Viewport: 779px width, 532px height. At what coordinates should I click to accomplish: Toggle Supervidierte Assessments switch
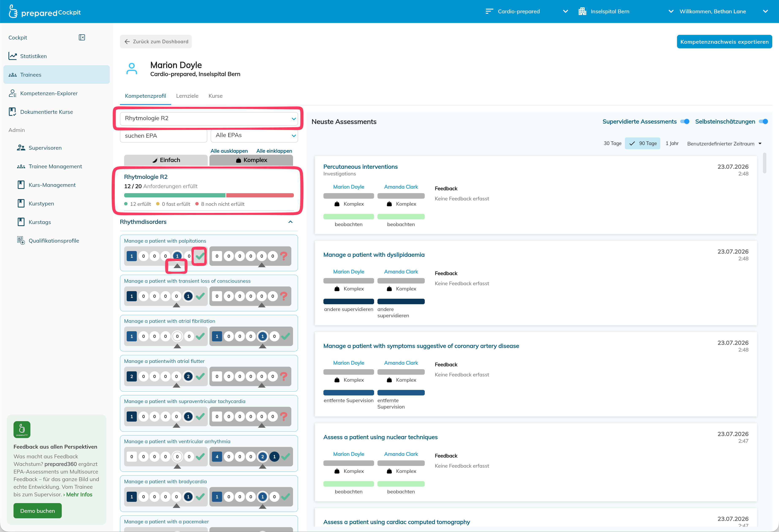tap(685, 122)
